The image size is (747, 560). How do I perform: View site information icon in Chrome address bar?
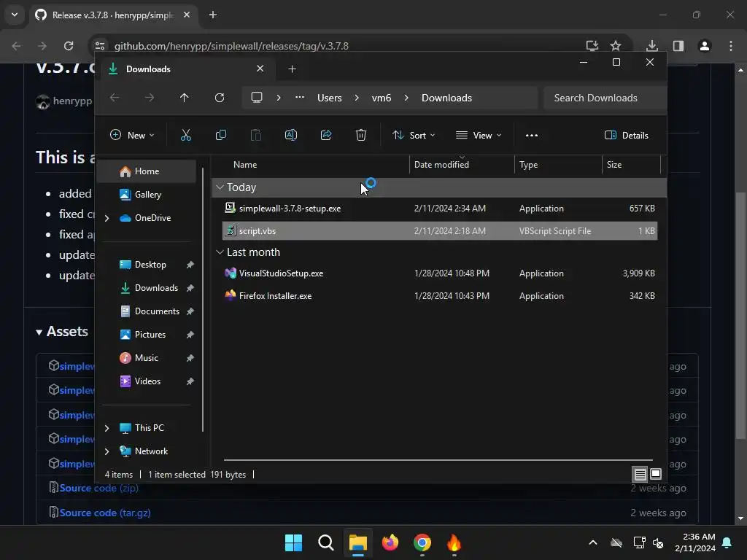click(100, 46)
